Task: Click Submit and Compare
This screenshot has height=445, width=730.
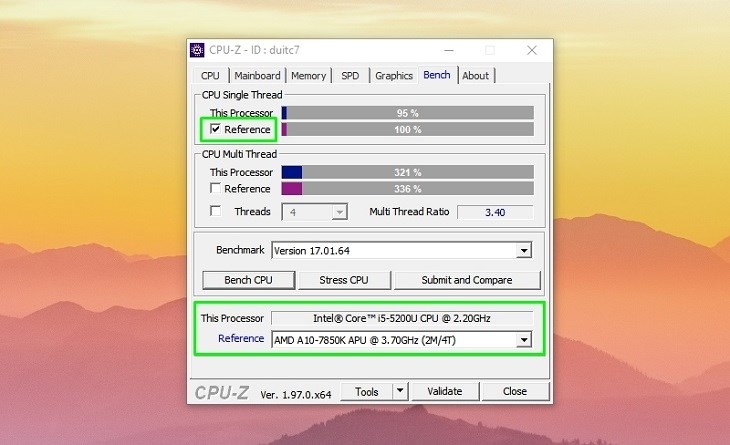Action: [467, 280]
